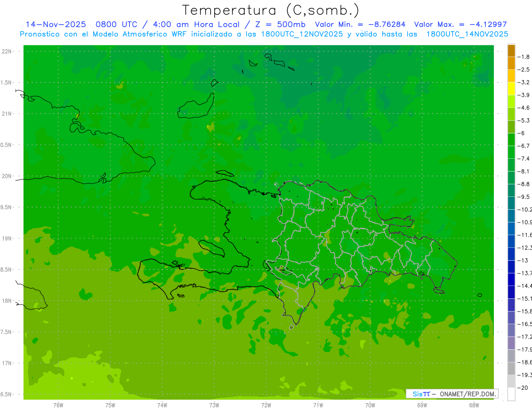
Task: Click the "-2.5" legend value
Action: pos(524,70)
